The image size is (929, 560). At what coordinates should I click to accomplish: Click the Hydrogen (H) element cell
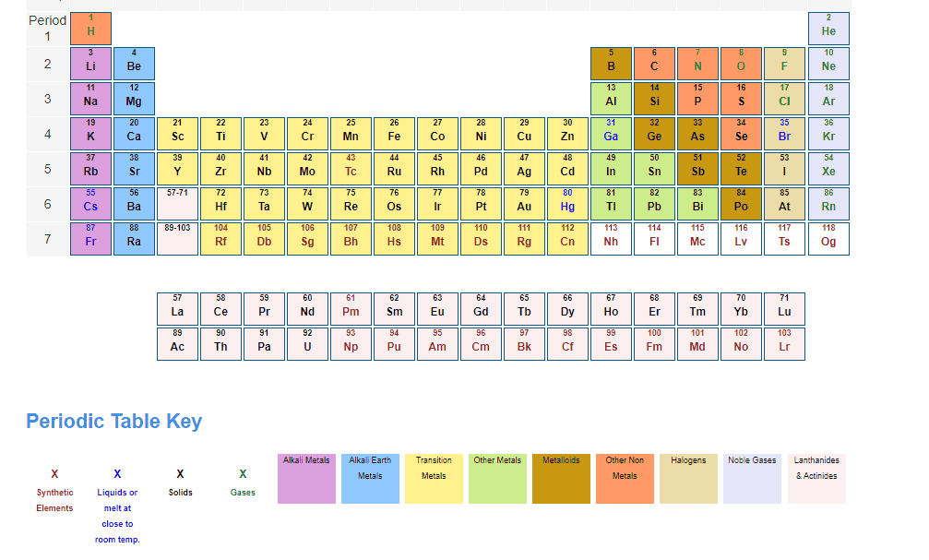[90, 29]
